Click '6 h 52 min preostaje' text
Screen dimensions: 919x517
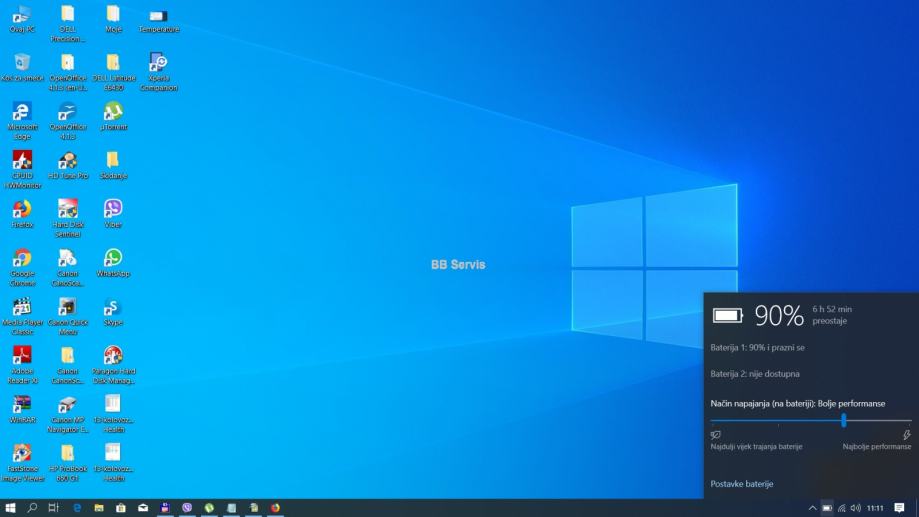tap(832, 315)
